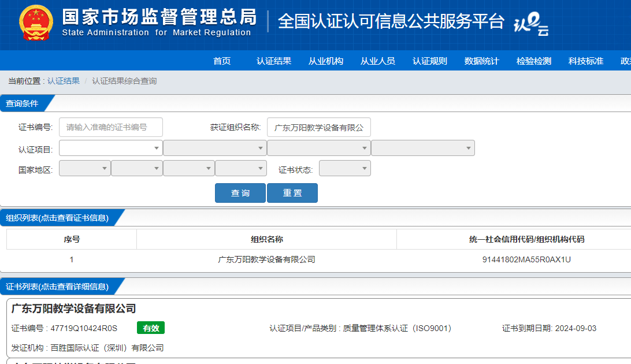Screen dimensions: 631x364
Task: Follow the 认证结果 breadcrumb link
Action: click(x=64, y=81)
